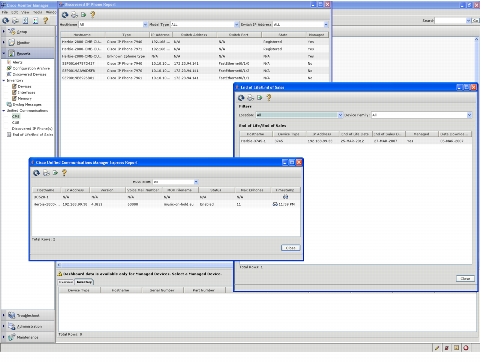Image resolution: width=483 pixels, height=363 pixels.
Task: Open the File menu
Action: click(5, 12)
